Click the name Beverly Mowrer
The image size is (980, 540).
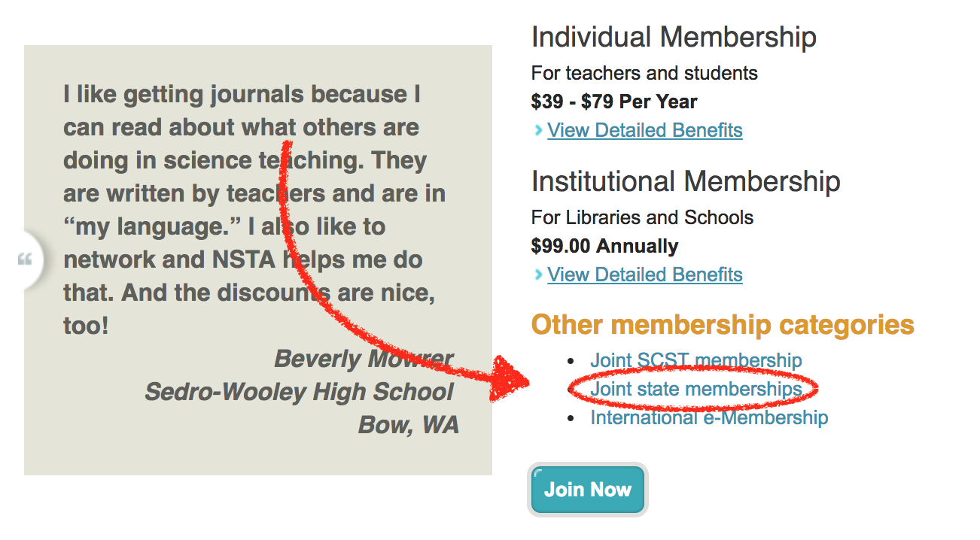pos(364,359)
